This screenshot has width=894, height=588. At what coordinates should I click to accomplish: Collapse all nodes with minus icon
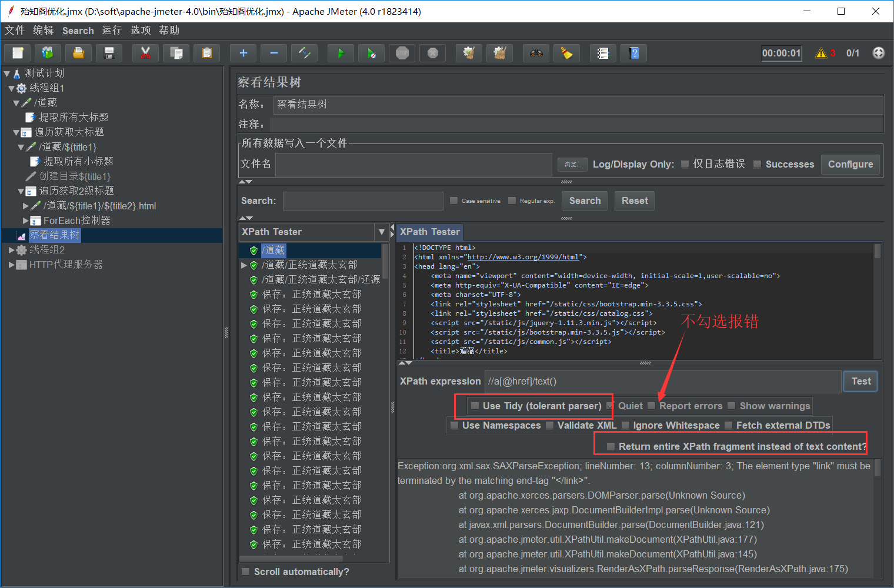(x=274, y=53)
